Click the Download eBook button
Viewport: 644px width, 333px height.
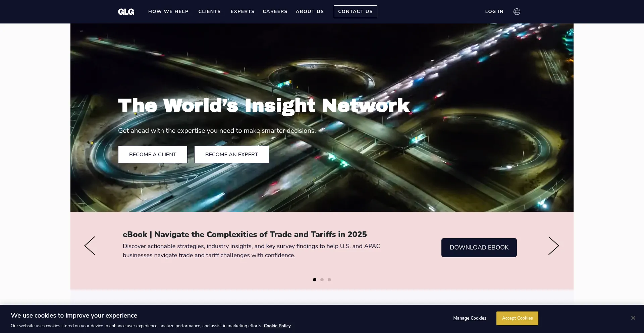point(479,247)
